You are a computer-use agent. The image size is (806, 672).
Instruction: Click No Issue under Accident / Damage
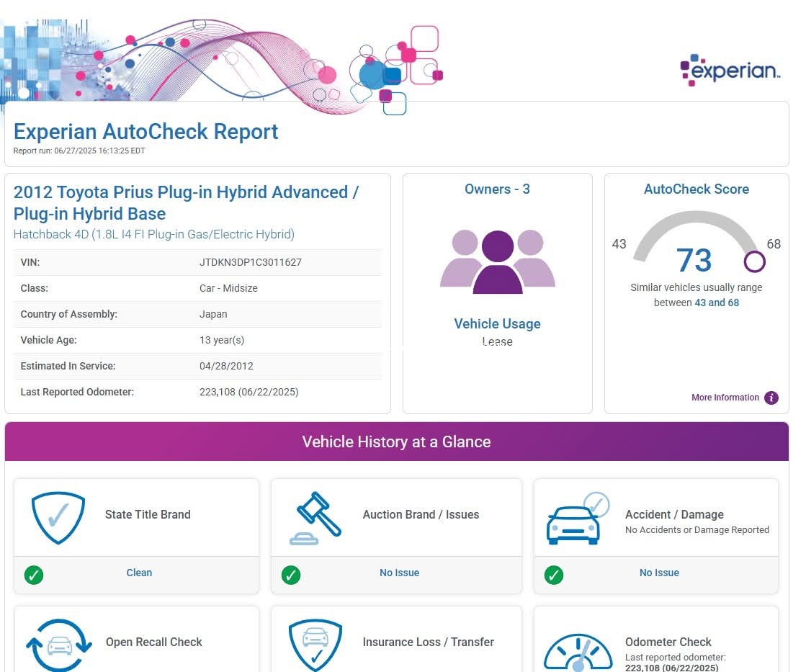pyautogui.click(x=659, y=573)
